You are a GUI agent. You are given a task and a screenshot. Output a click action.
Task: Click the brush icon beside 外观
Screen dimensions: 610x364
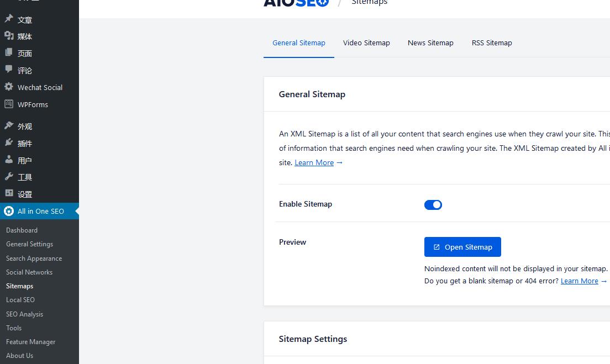tap(8, 125)
